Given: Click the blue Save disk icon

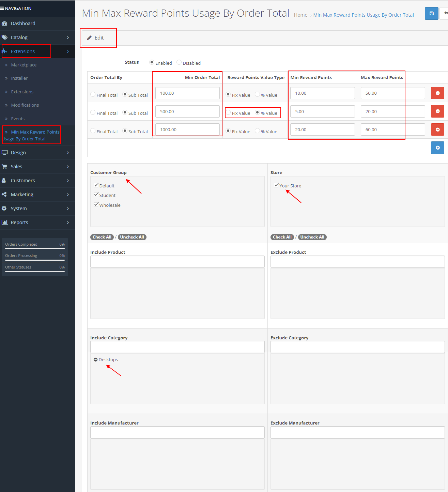Looking at the screenshot, I should pos(431,14).
